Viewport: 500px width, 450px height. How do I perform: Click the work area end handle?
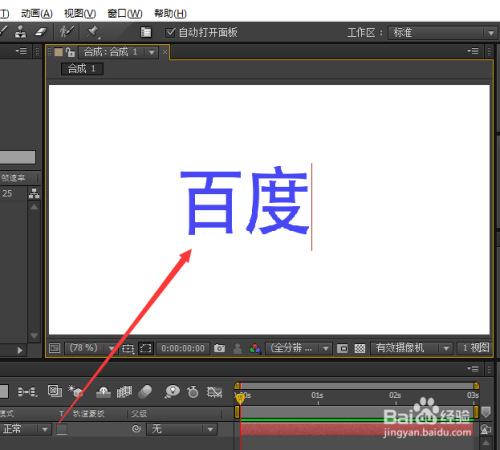pyautogui.click(x=476, y=412)
